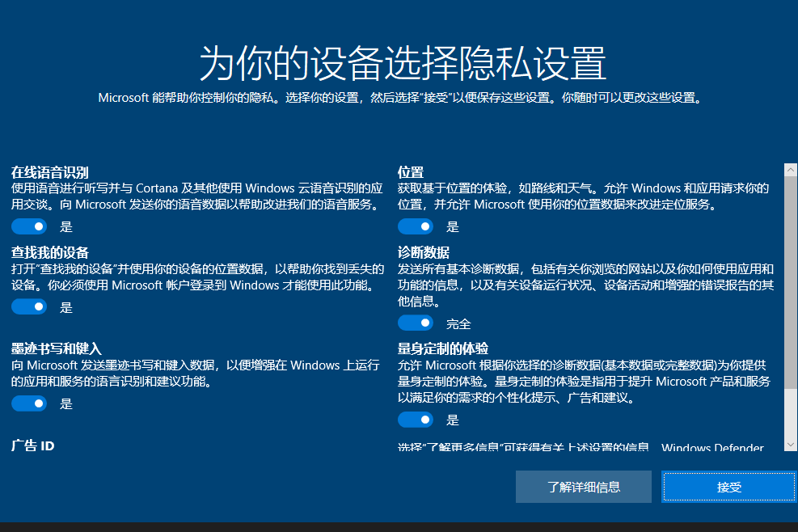Image resolution: width=798 pixels, height=532 pixels.
Task: Select the 在线语音识别 heading
Action: pyautogui.click(x=50, y=172)
